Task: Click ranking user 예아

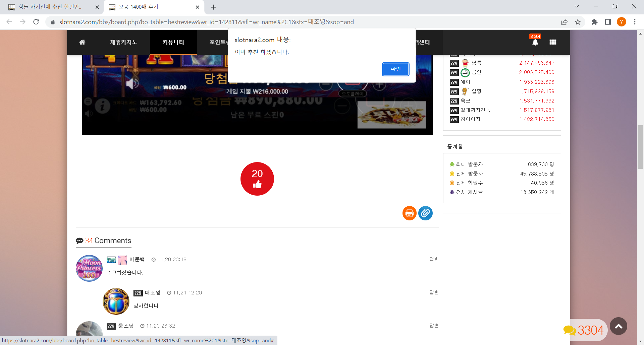Action: tap(466, 82)
